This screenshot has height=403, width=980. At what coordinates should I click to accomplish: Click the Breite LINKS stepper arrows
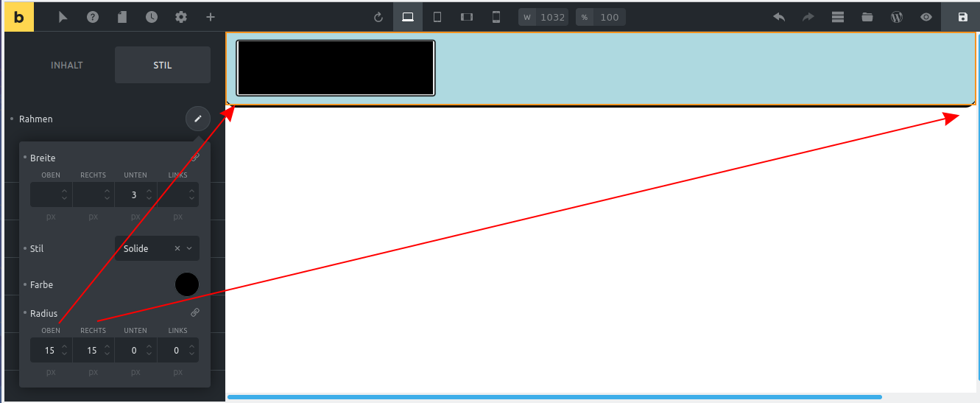[x=193, y=195]
